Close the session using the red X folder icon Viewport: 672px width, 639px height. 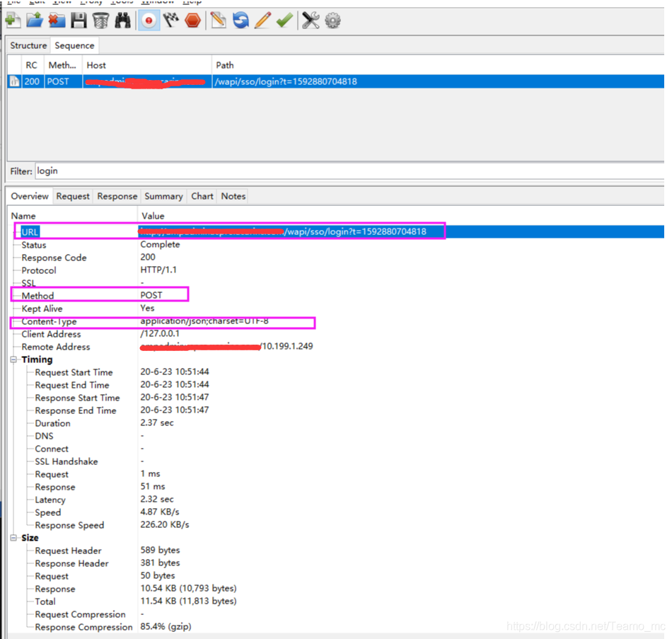coord(57,20)
